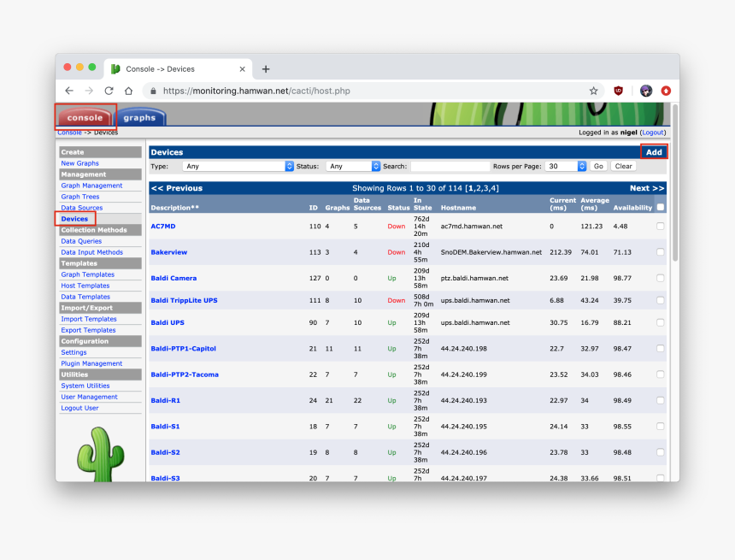The width and height of the screenshot is (735, 560).
Task: Reload the current page
Action: 109,90
